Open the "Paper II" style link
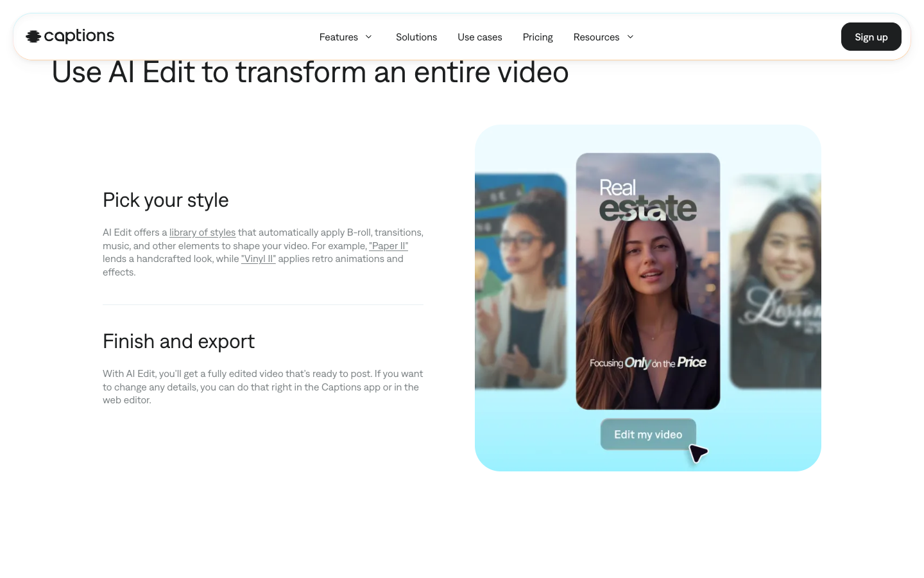 (388, 246)
